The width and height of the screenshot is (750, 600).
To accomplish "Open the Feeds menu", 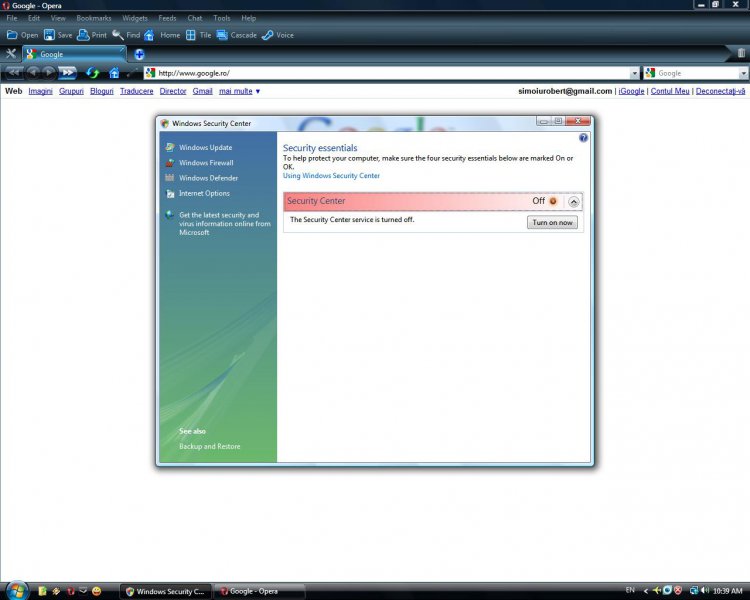I will (167, 18).
